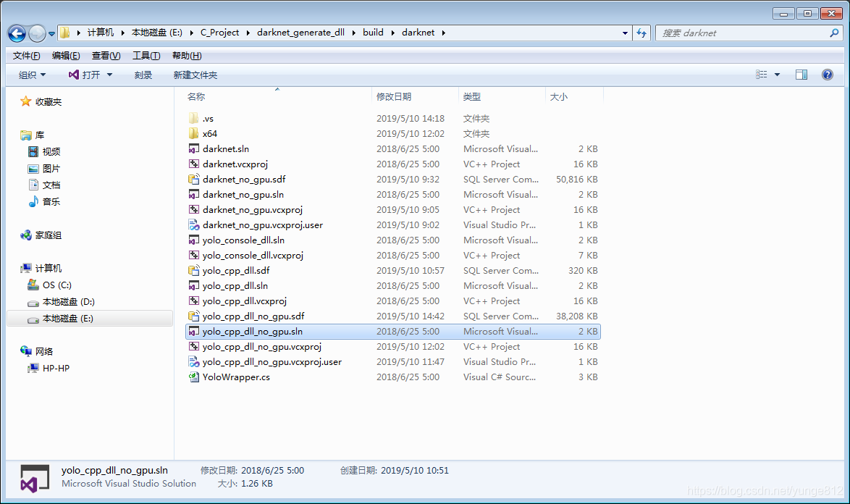Open the 编辑(E) menu
The image size is (850, 504).
(66, 56)
